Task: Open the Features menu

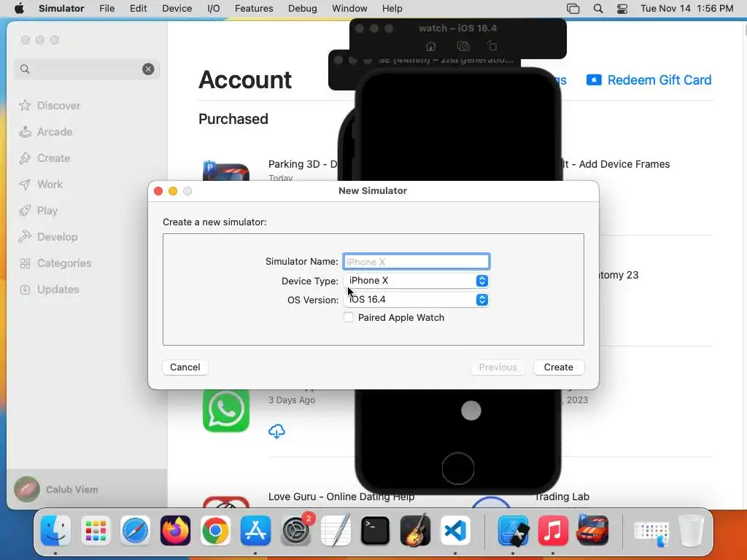Action: click(x=254, y=9)
